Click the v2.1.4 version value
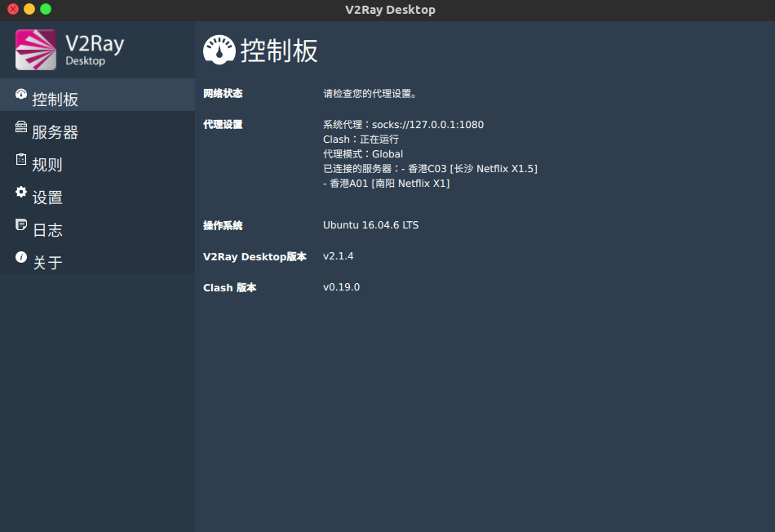The width and height of the screenshot is (775, 532). (338, 256)
